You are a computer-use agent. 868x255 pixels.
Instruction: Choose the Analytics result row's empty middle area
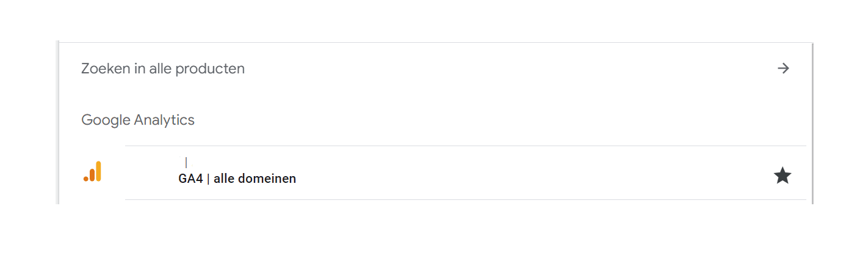coord(531,173)
